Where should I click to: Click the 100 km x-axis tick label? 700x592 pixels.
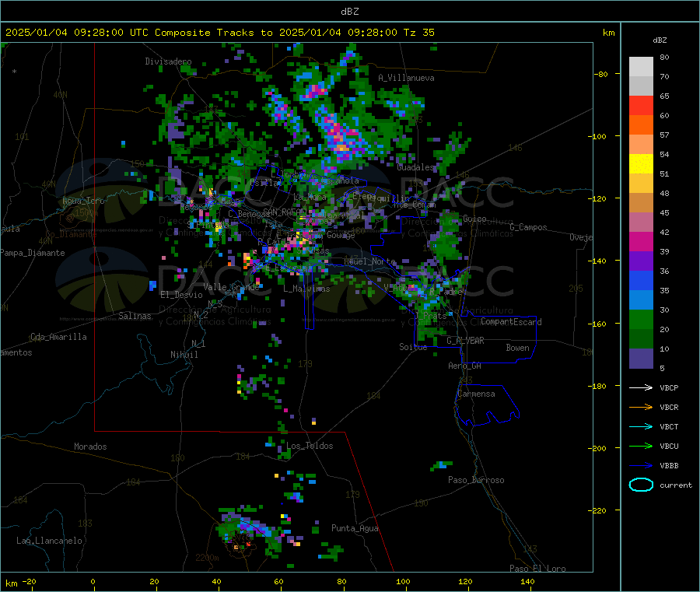(403, 582)
